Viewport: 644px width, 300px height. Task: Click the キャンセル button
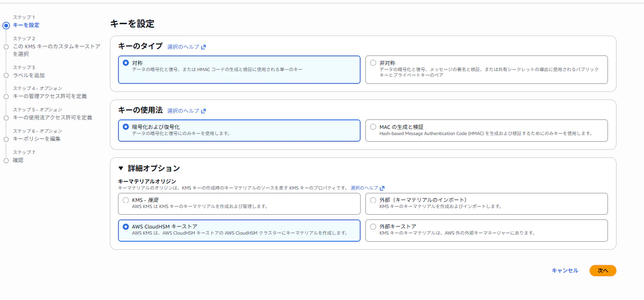[565, 271]
